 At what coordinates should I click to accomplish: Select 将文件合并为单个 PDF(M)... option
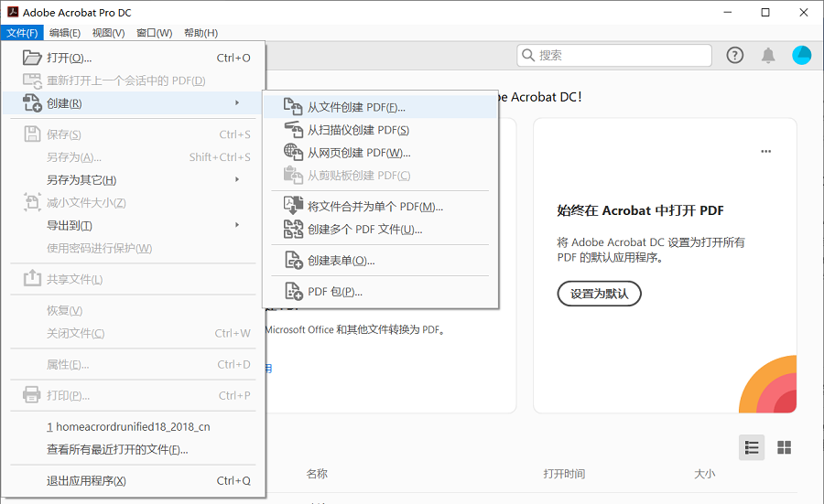pos(380,207)
